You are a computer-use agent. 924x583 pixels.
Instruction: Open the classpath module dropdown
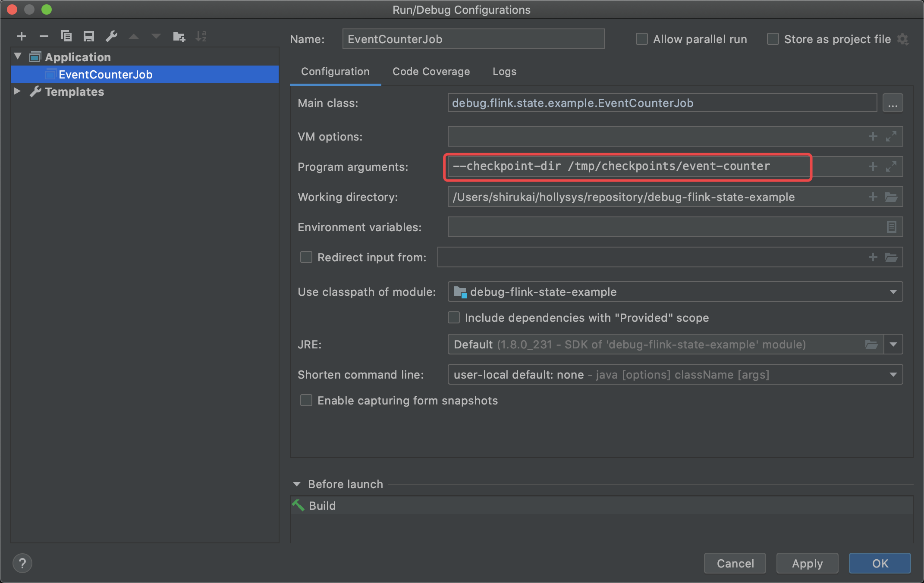click(x=893, y=292)
